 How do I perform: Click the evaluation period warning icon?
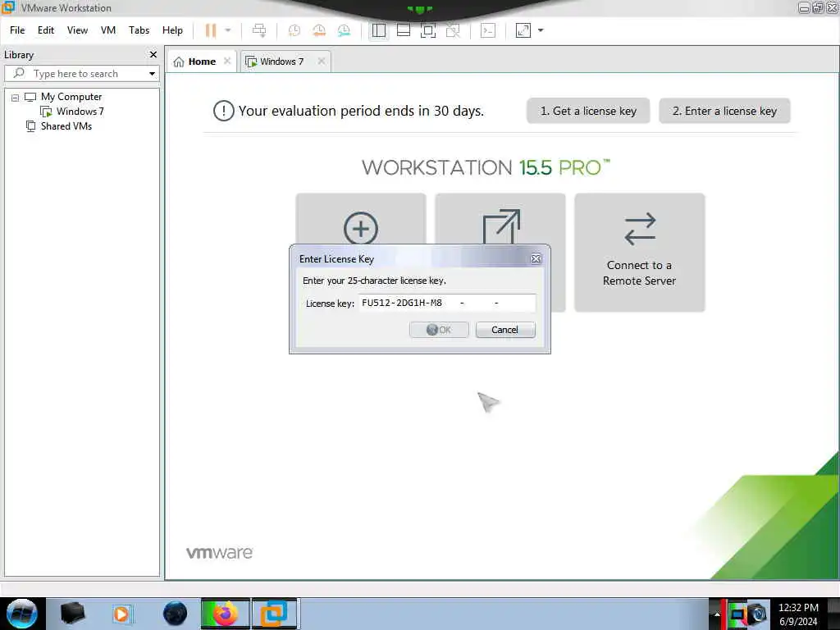pos(223,111)
